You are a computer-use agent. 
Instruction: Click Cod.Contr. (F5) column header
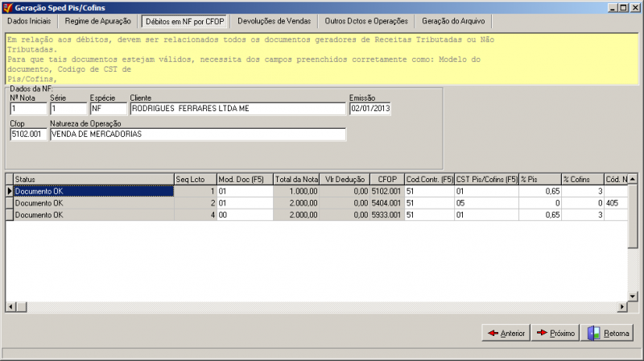coord(430,179)
